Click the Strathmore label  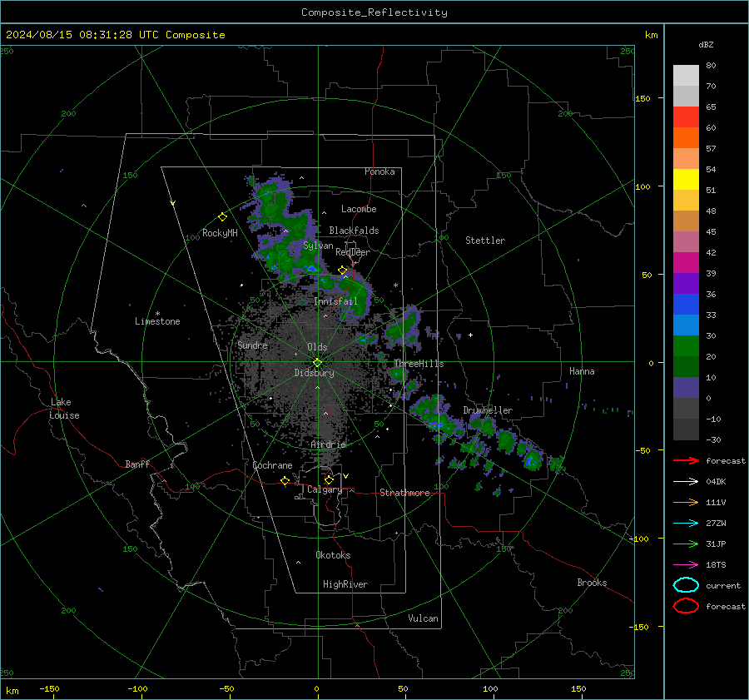pyautogui.click(x=404, y=493)
